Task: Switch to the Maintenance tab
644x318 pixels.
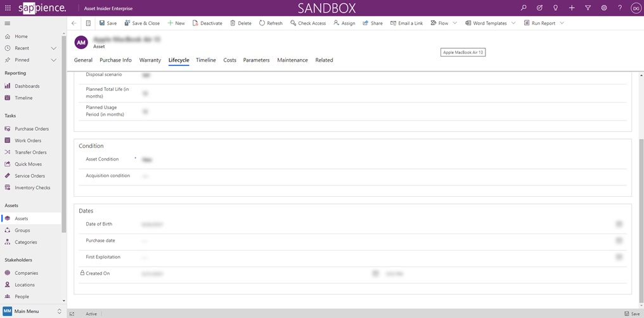Action: (292, 60)
